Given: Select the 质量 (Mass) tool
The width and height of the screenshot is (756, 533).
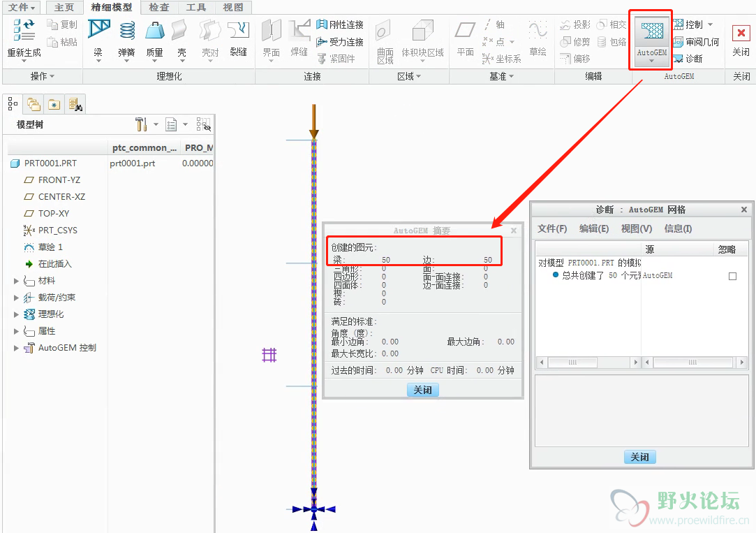Looking at the screenshot, I should coord(154,31).
